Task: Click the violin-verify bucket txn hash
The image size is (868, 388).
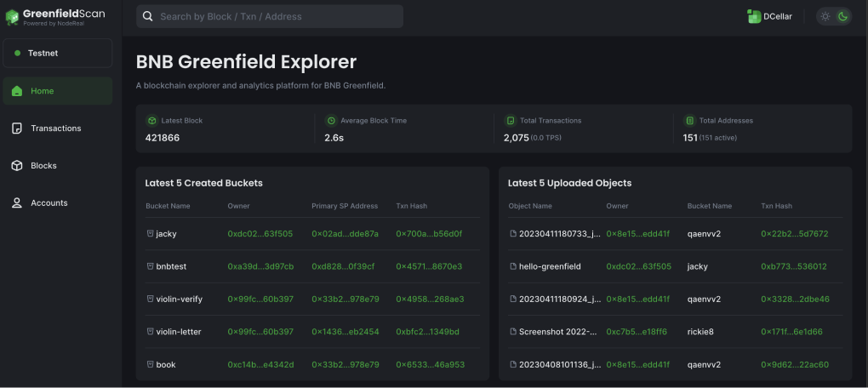Action: (429, 299)
